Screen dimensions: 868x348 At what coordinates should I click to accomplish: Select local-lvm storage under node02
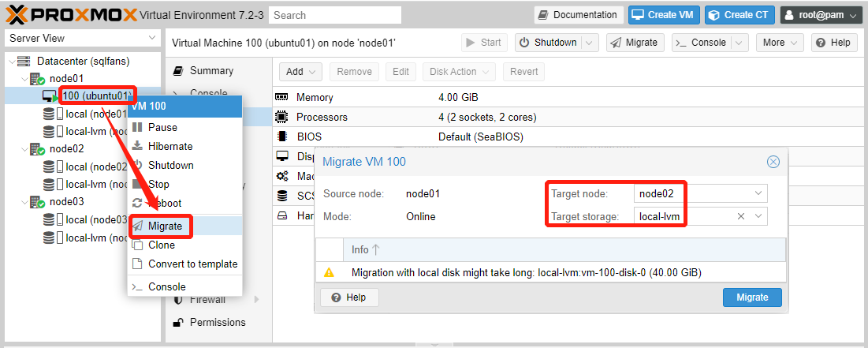click(x=96, y=184)
